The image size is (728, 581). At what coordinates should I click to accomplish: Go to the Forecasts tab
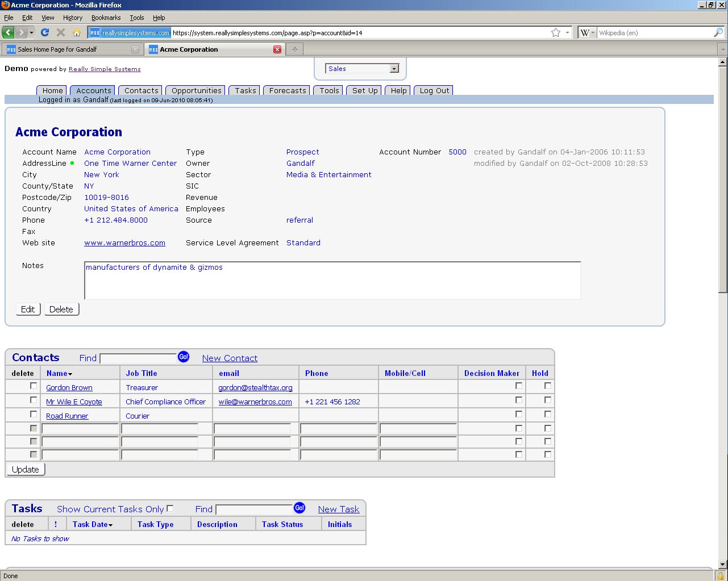[x=288, y=90]
